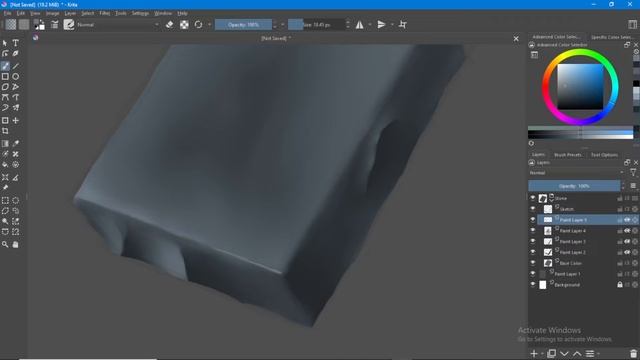This screenshot has width=640, height=360.
Task: Duplicate layer using layers panel button
Action: (x=551, y=353)
